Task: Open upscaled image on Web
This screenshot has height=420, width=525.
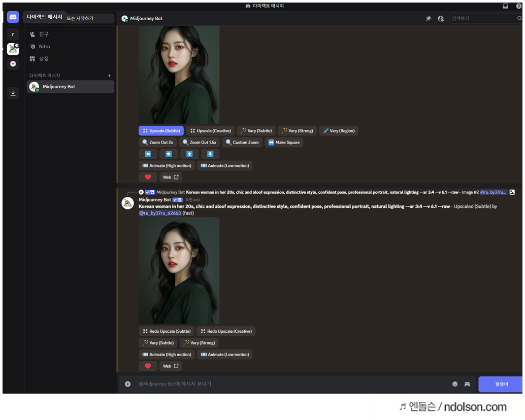Action: pyautogui.click(x=171, y=366)
